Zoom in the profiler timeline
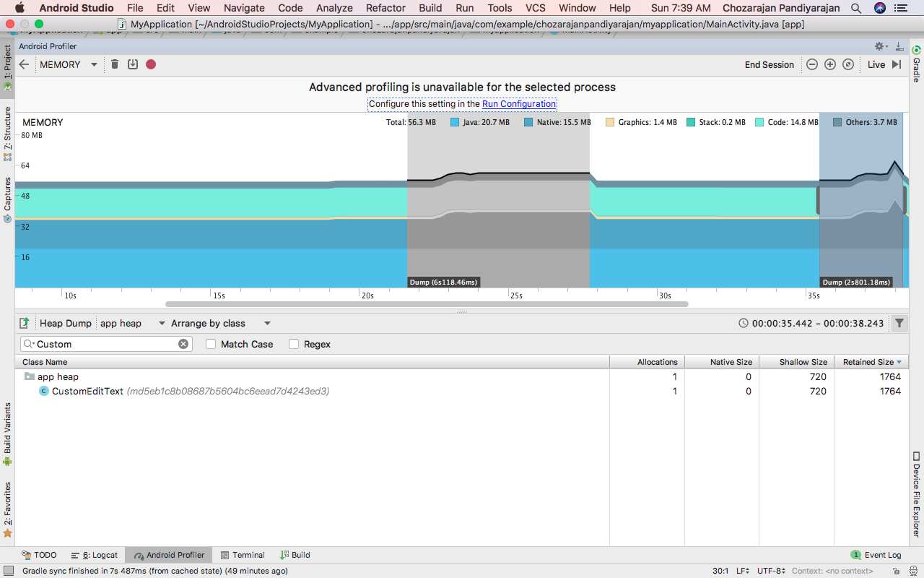The image size is (924, 578). (830, 64)
